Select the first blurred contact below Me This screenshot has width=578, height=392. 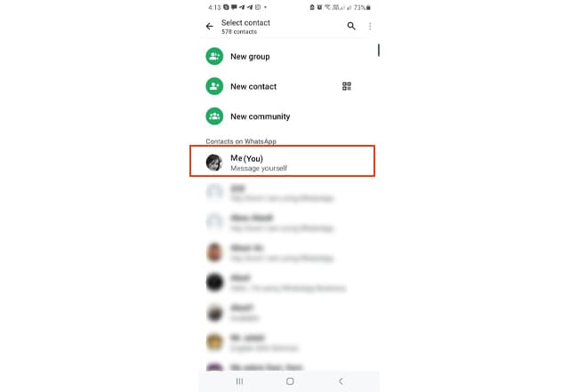(x=284, y=193)
